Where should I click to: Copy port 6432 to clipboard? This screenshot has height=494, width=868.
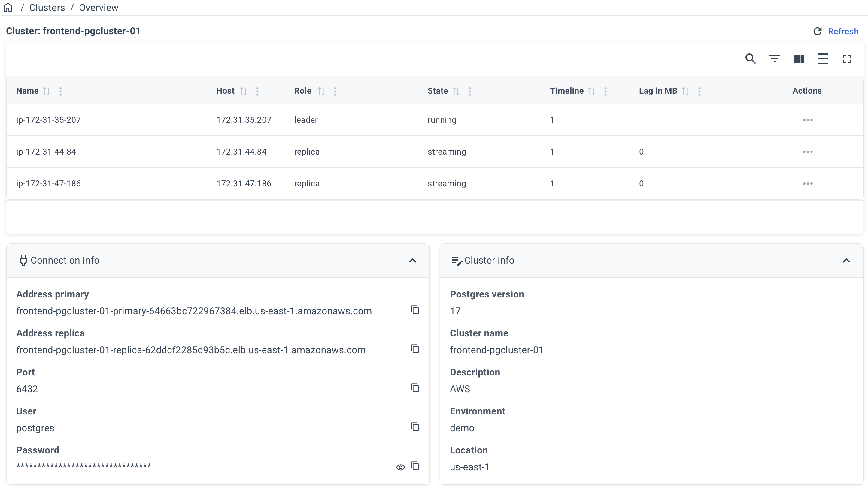[415, 388]
